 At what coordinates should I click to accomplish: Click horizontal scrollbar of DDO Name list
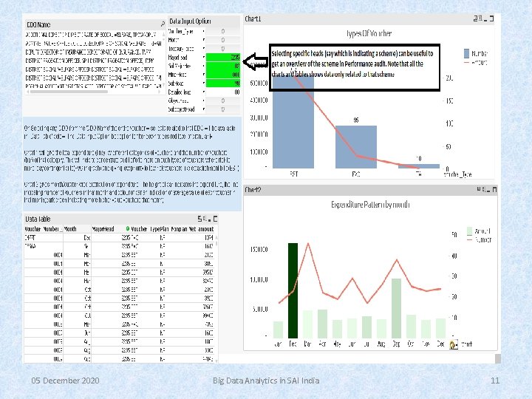click(x=69, y=92)
